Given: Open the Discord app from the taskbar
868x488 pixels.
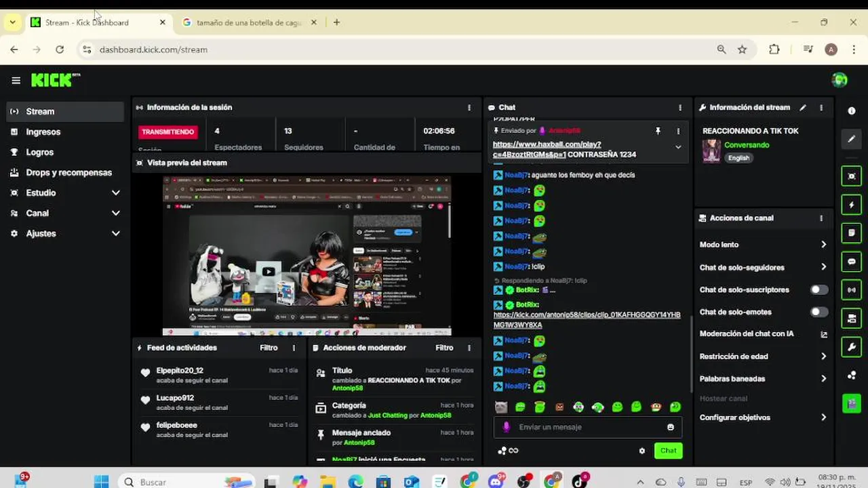Looking at the screenshot, I should 496,482.
